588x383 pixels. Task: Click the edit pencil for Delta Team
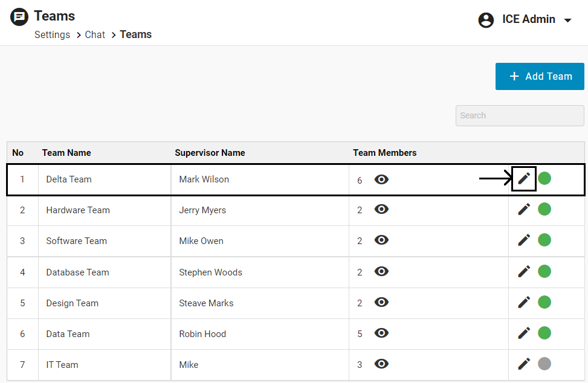click(524, 178)
